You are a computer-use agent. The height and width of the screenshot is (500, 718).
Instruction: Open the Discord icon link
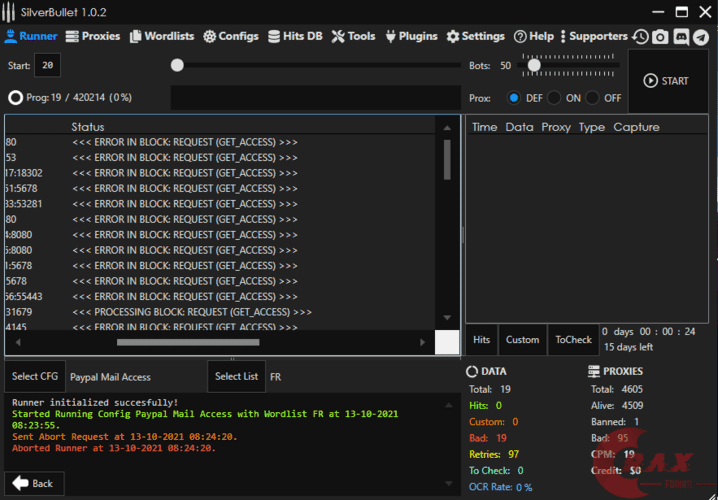pos(681,37)
